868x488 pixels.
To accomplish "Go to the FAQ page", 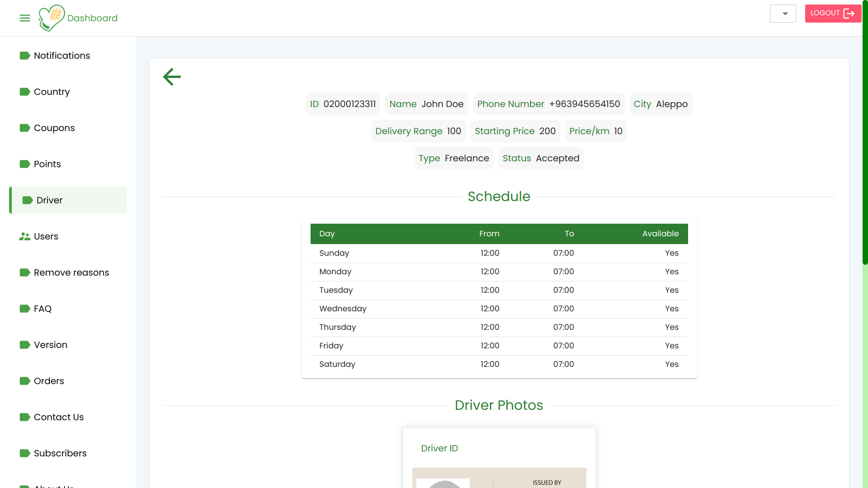I will point(68,309).
